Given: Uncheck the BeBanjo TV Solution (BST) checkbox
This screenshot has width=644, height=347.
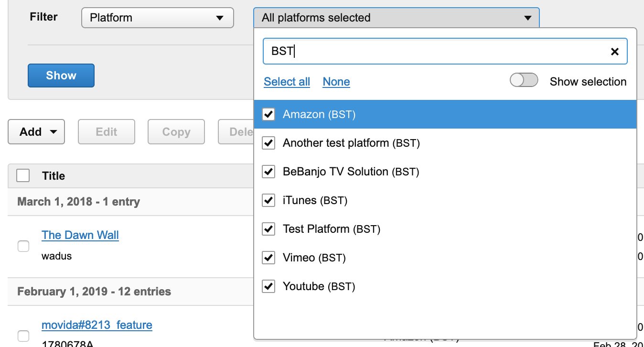Looking at the screenshot, I should (x=269, y=172).
